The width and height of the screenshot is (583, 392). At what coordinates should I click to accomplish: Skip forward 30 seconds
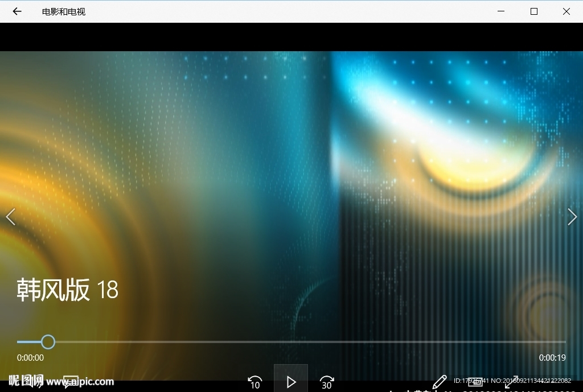click(327, 382)
